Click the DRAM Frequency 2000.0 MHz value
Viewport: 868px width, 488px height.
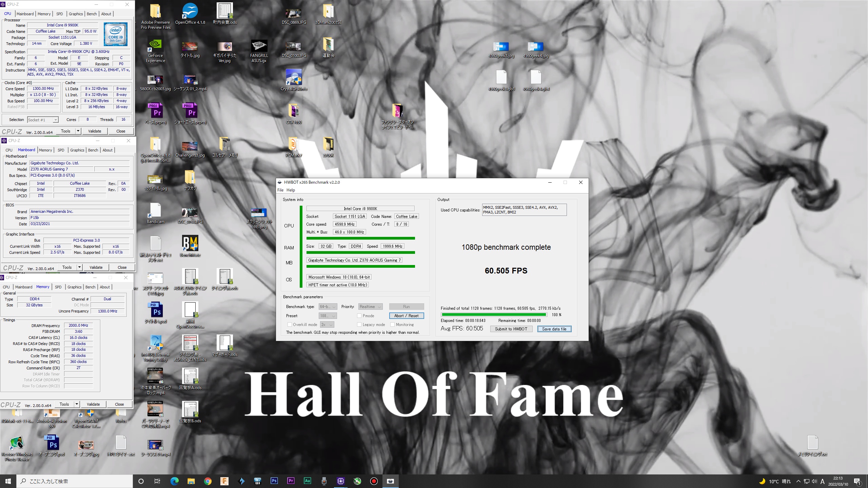coord(78,325)
